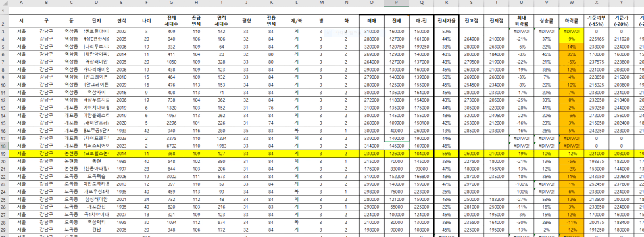644x237 pixels.
Task: Click the '전체 세대수' header cell
Action: (x=171, y=21)
